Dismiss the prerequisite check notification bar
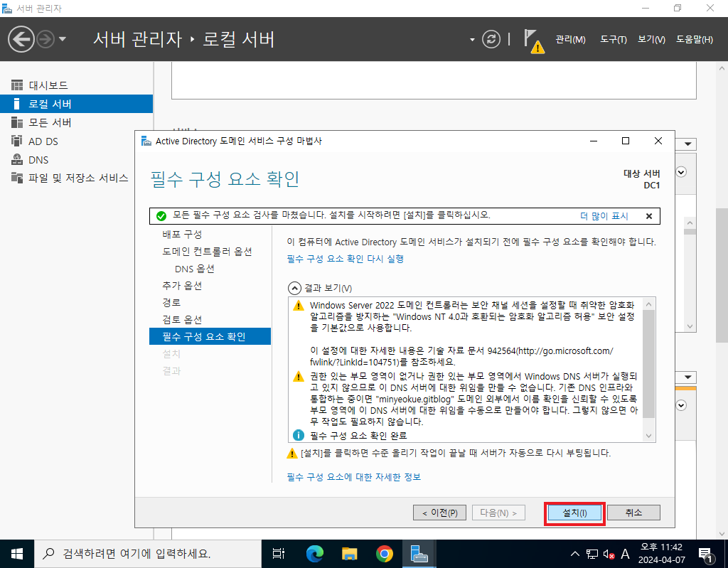728x568 pixels. [649, 216]
